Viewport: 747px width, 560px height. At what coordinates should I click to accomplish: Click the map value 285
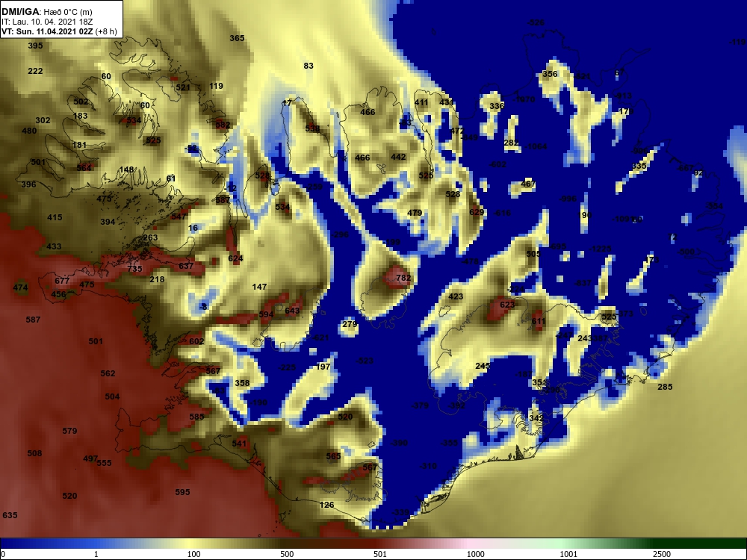click(665, 387)
